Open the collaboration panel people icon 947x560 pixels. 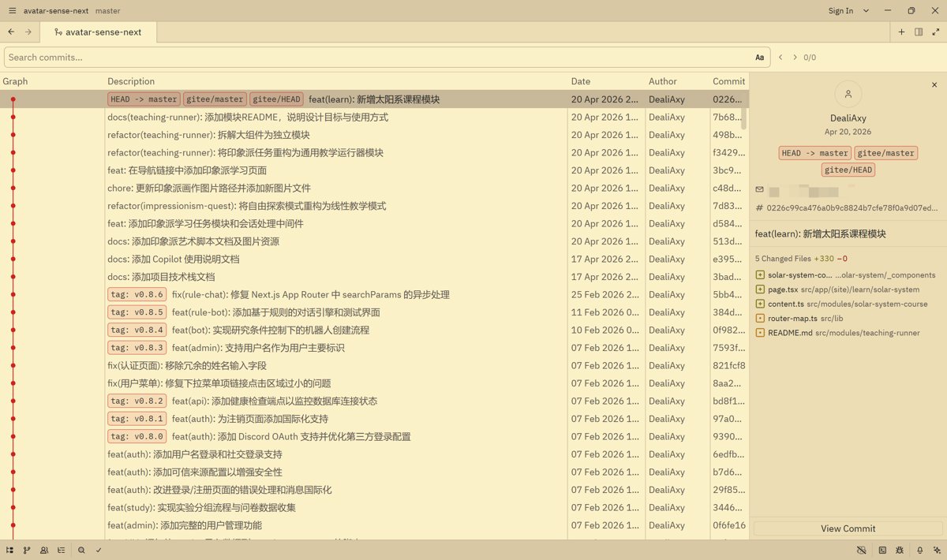coord(44,550)
